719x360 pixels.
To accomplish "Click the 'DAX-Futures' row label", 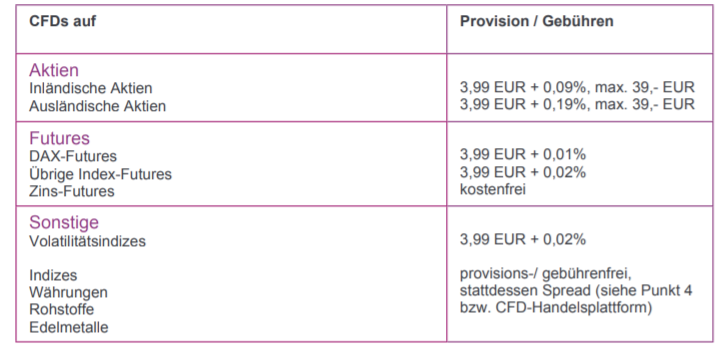I will click(x=73, y=156).
